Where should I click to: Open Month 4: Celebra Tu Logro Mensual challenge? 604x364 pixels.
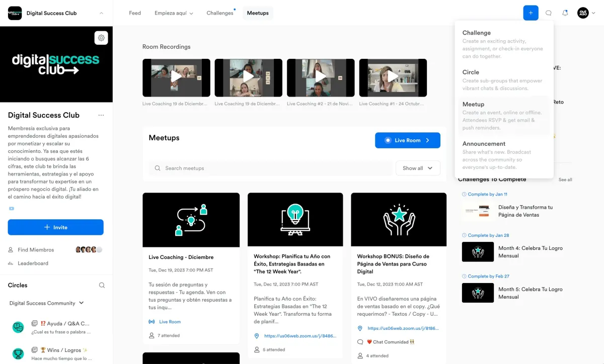click(x=517, y=252)
